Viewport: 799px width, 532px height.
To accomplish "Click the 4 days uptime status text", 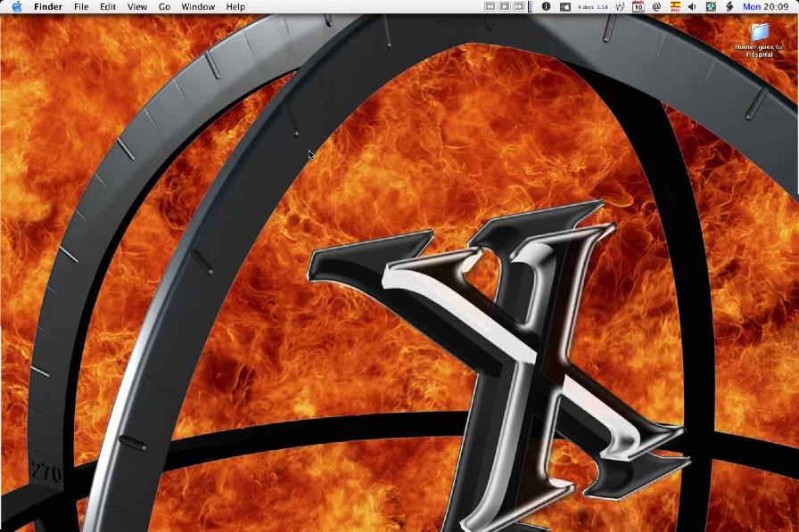I will (x=593, y=7).
